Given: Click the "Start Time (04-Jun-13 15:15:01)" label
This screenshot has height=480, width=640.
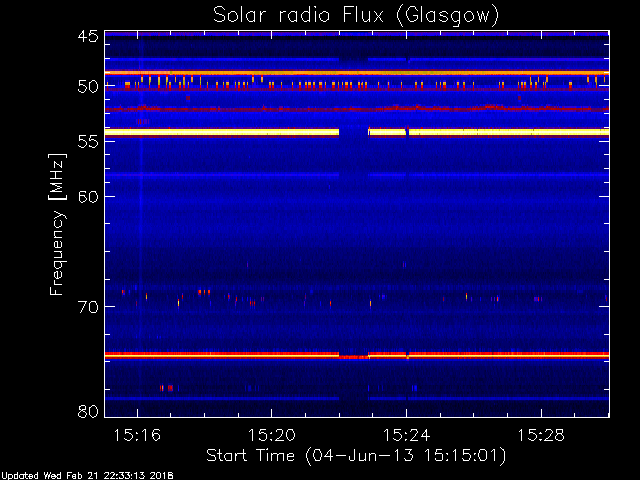Looking at the screenshot, I should [x=356, y=456].
